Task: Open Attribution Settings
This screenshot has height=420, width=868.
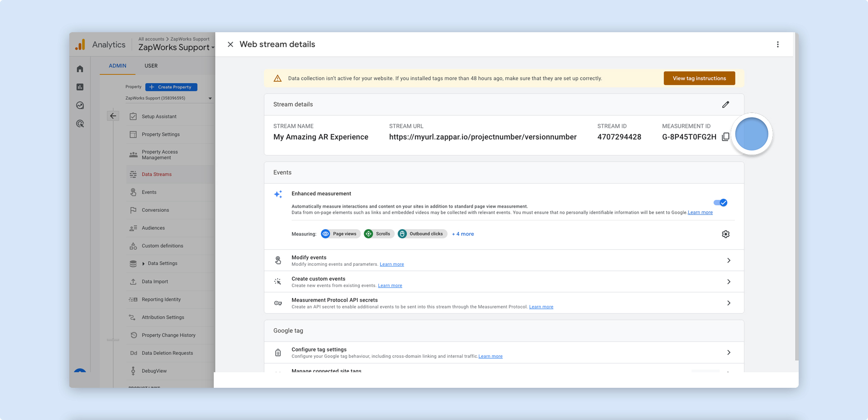Action: (x=163, y=317)
